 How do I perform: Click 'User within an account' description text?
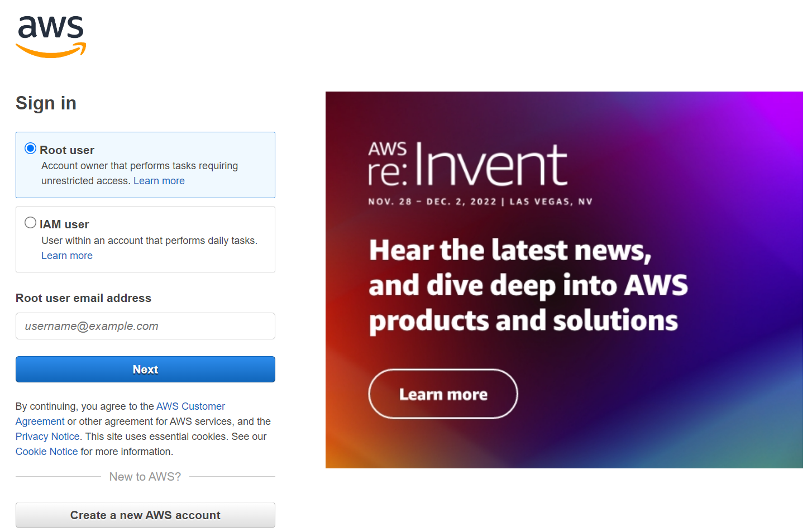(x=149, y=241)
